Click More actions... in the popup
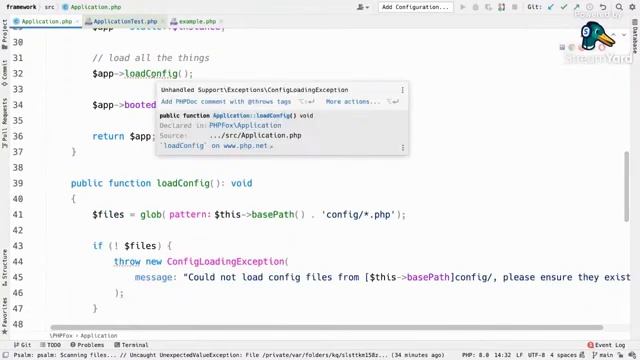The height and width of the screenshot is (360, 640). (353, 102)
